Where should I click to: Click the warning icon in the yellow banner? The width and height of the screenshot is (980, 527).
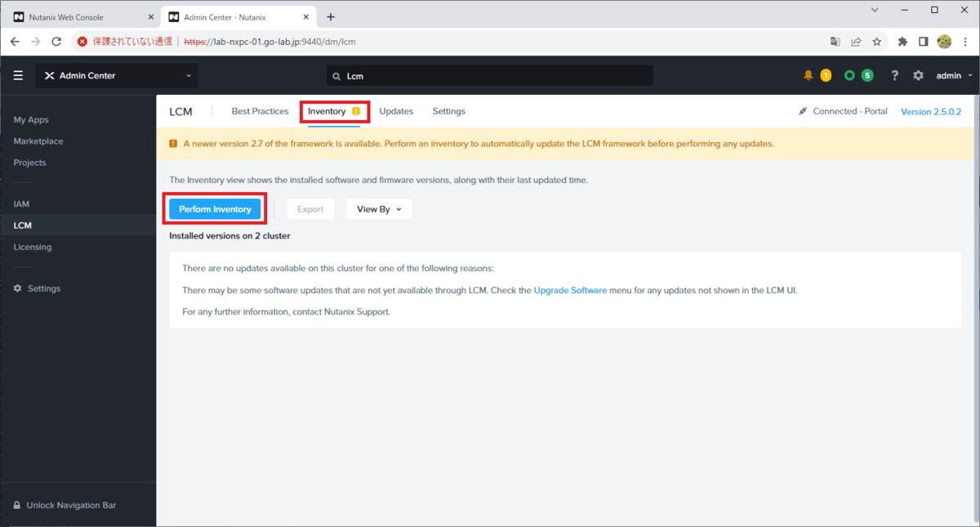pyautogui.click(x=173, y=143)
